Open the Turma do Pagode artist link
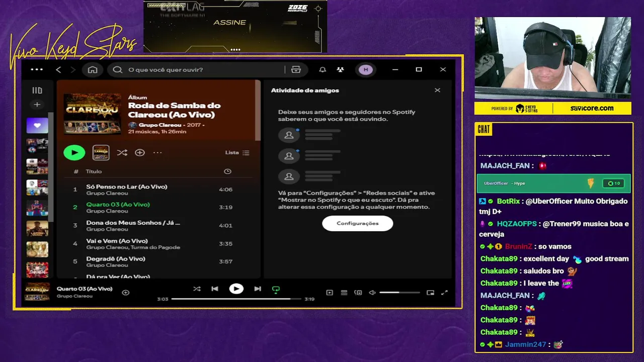 155,247
